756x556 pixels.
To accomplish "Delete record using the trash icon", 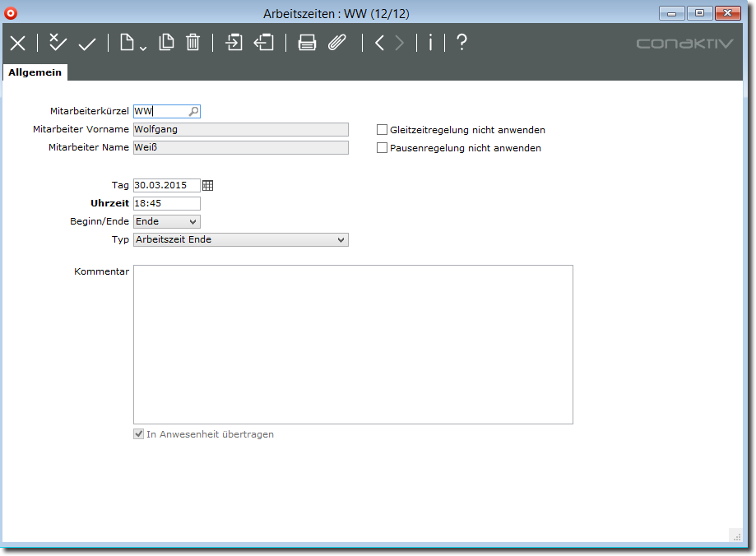I will (192, 43).
